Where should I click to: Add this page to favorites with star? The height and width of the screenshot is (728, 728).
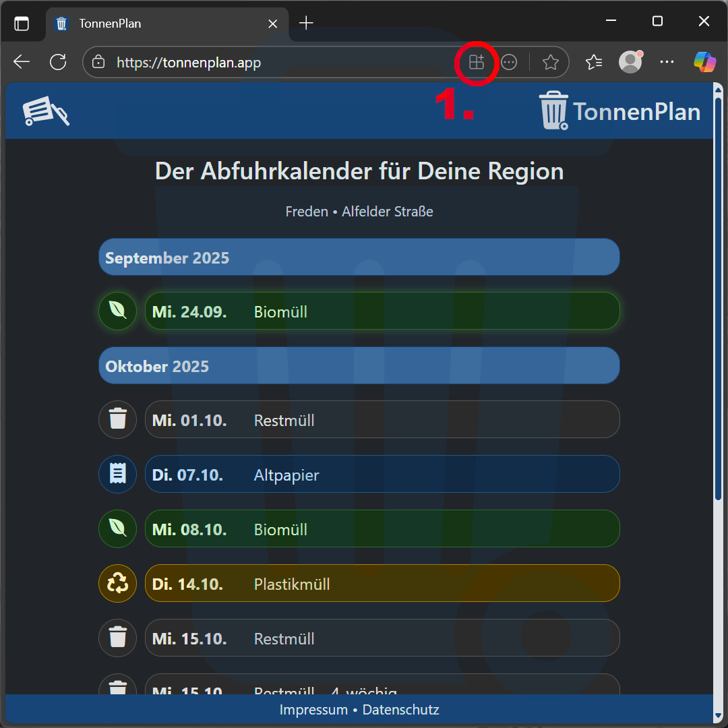click(x=550, y=63)
